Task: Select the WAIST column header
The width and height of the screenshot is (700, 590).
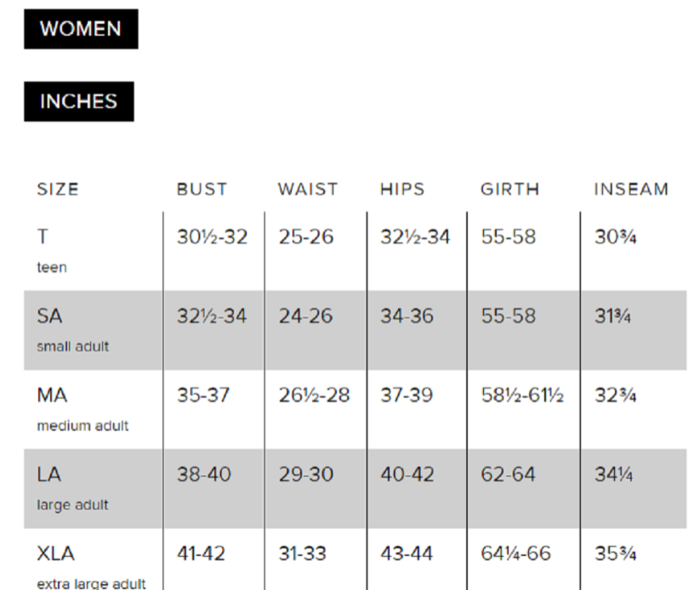Action: pyautogui.click(x=308, y=190)
